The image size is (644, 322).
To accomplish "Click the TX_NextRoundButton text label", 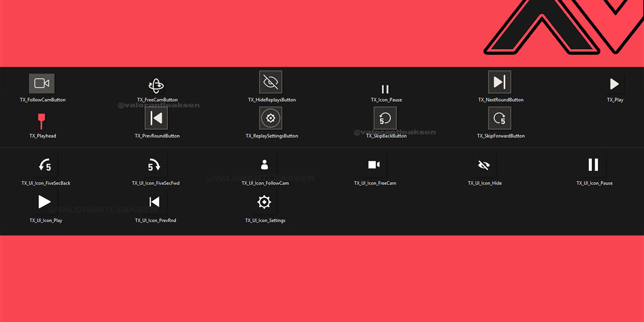I will pos(501,100).
